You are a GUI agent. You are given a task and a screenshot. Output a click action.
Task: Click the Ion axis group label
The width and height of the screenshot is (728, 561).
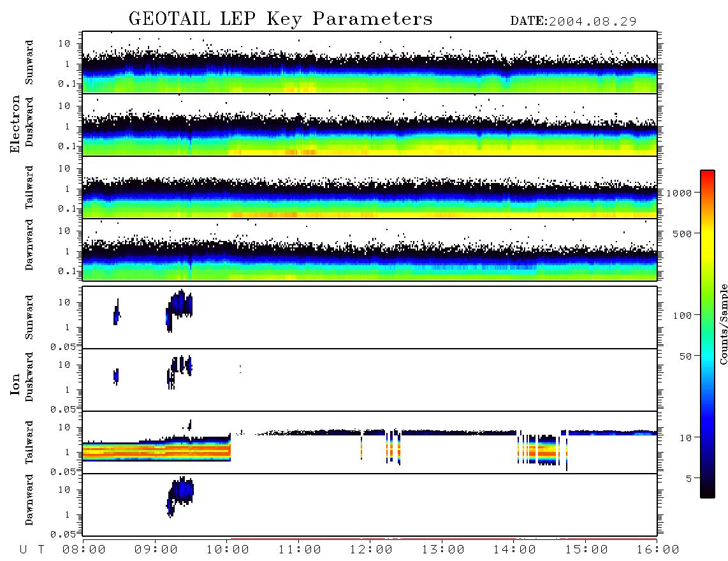click(15, 384)
